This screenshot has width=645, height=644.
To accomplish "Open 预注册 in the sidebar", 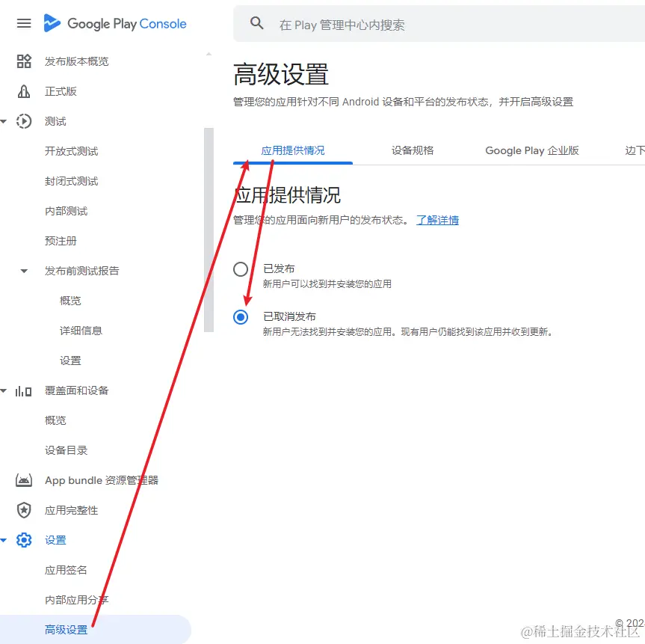I will (61, 241).
